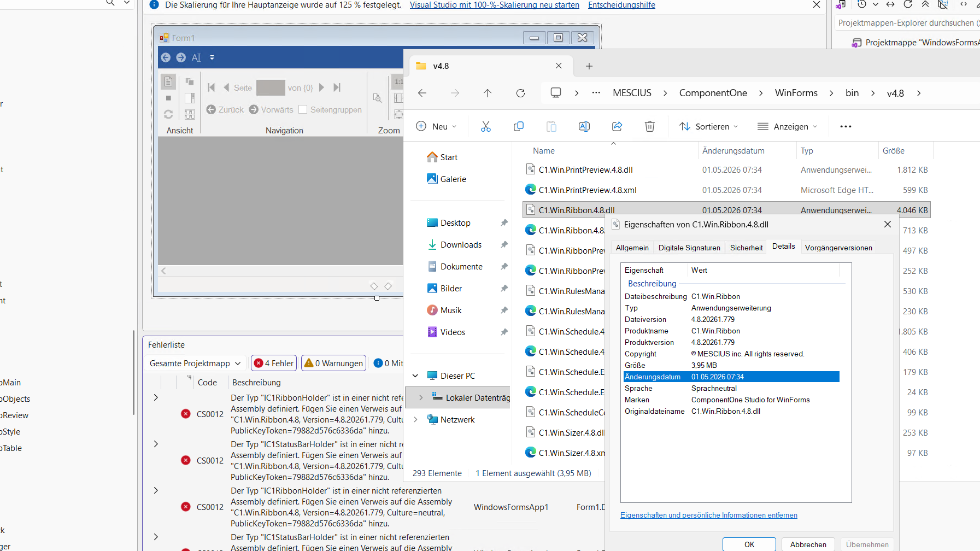
Task: Click the Zoom magnifier icon in Form1 ribbon
Action: coord(377,98)
